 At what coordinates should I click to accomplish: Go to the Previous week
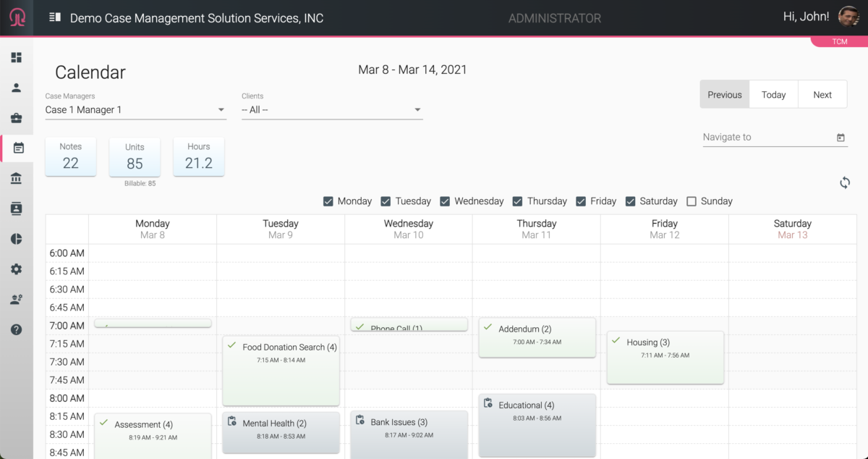[724, 95]
